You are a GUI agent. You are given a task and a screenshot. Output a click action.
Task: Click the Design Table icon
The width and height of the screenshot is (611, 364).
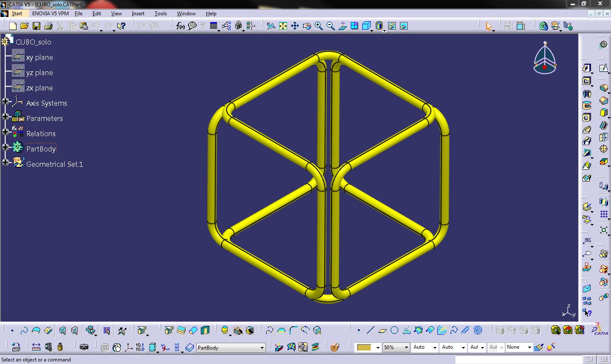pos(214,26)
